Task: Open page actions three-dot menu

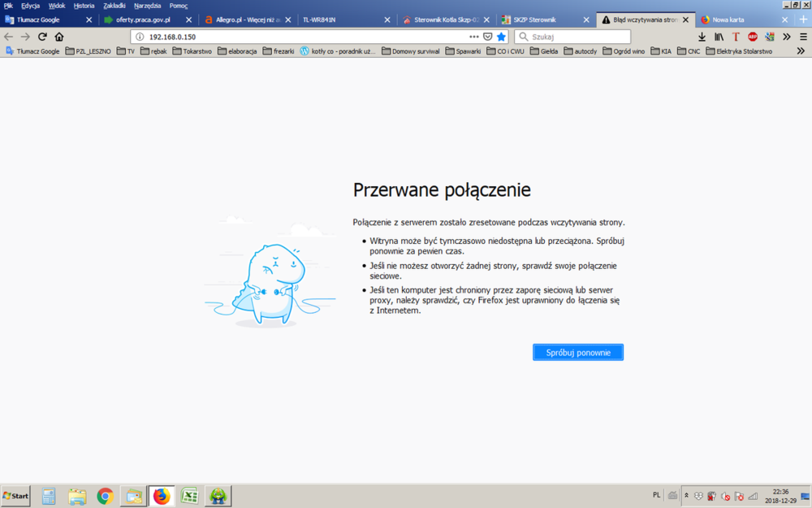Action: click(474, 37)
